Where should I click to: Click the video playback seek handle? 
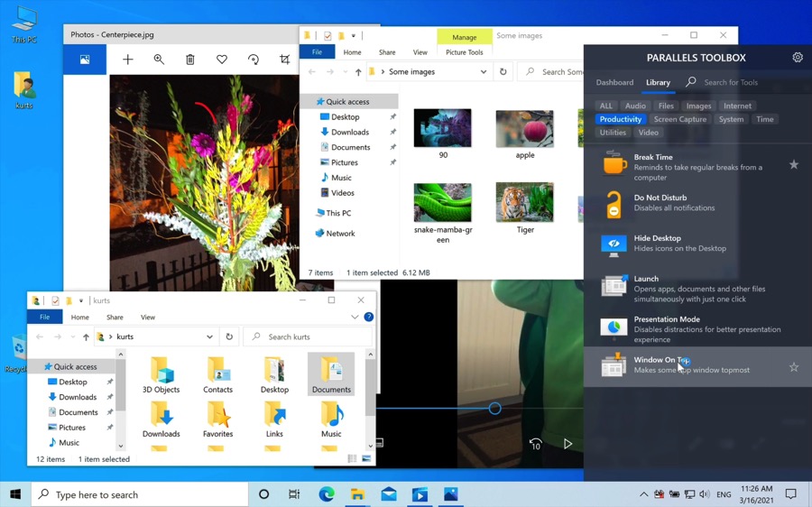click(x=494, y=409)
